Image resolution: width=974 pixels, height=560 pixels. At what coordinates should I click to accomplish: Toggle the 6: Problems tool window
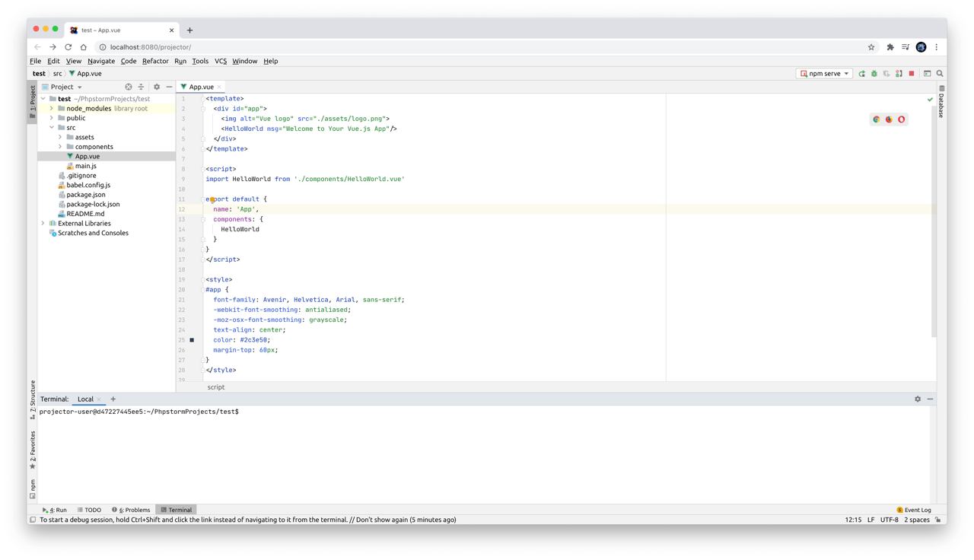131,510
